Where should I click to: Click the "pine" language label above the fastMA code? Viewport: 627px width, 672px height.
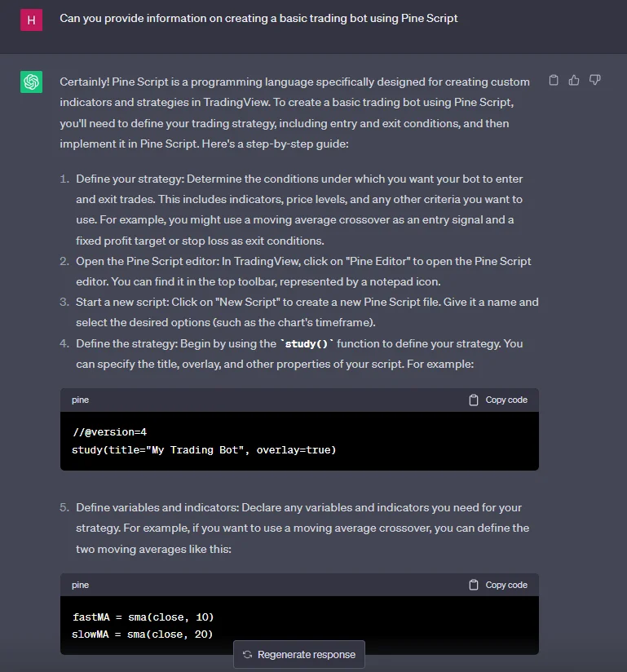(80, 585)
